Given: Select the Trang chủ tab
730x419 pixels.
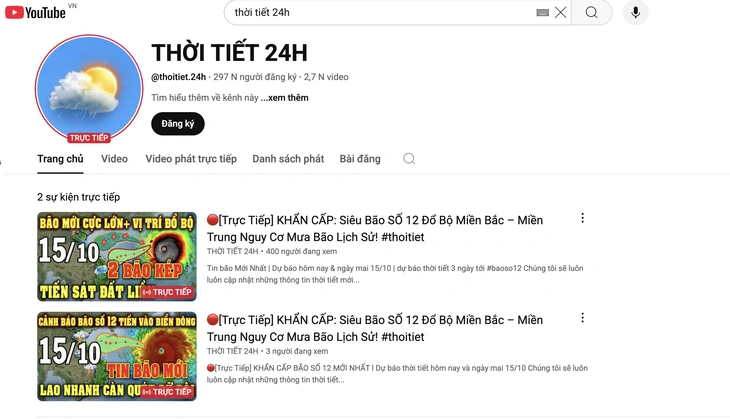Looking at the screenshot, I should pyautogui.click(x=60, y=159).
